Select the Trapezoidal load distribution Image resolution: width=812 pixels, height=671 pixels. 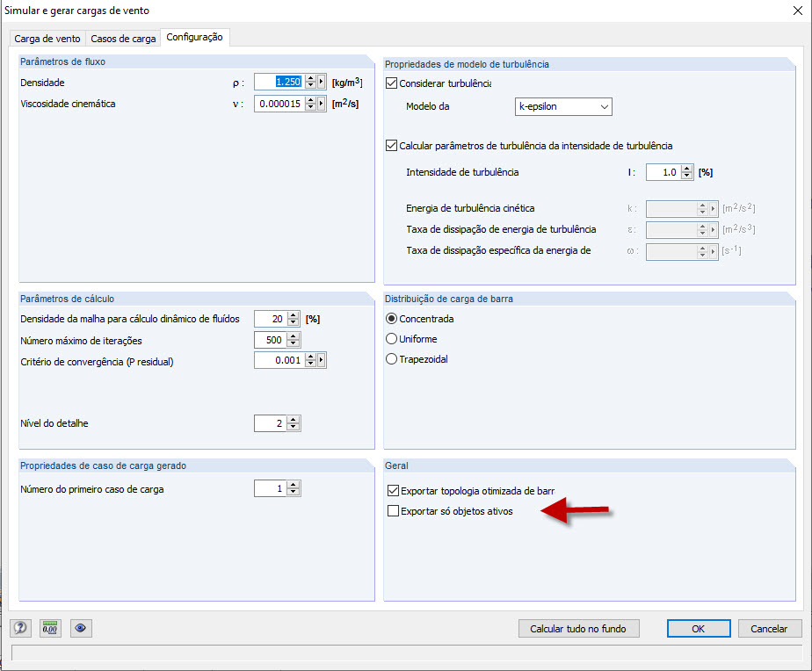pyautogui.click(x=392, y=359)
